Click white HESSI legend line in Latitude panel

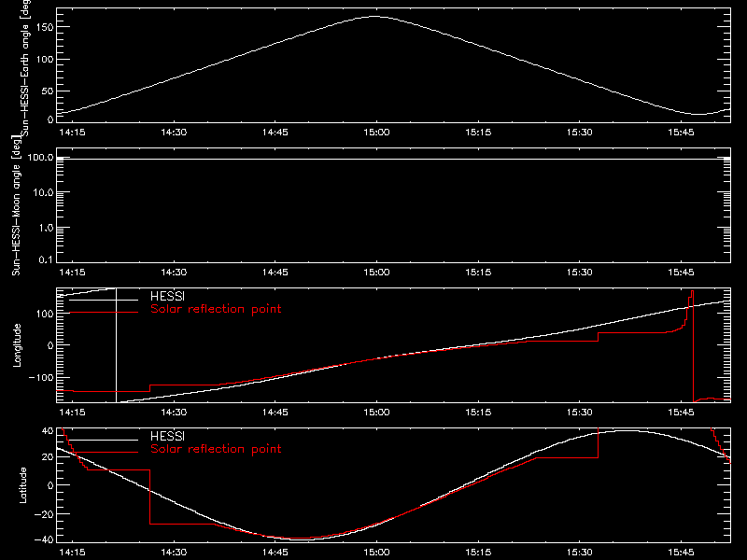point(104,440)
